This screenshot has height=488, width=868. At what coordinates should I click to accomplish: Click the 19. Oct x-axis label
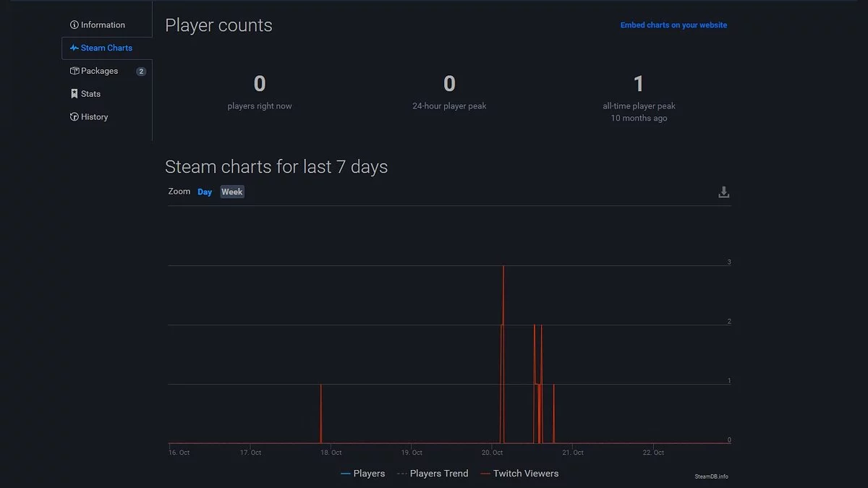pyautogui.click(x=412, y=453)
